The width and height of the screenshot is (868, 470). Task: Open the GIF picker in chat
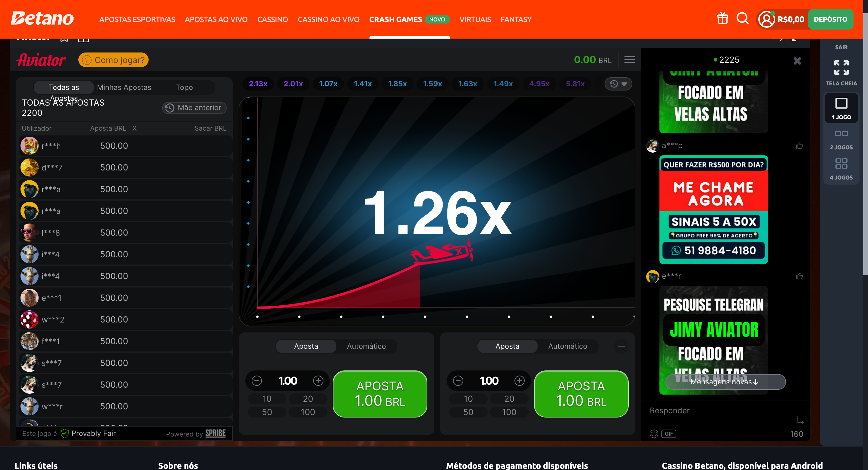tap(668, 433)
